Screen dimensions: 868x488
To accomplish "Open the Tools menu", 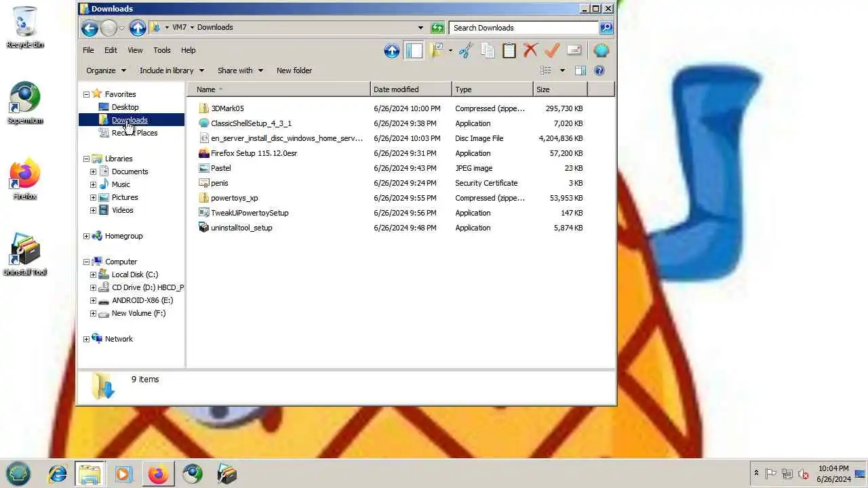I will (x=161, y=50).
